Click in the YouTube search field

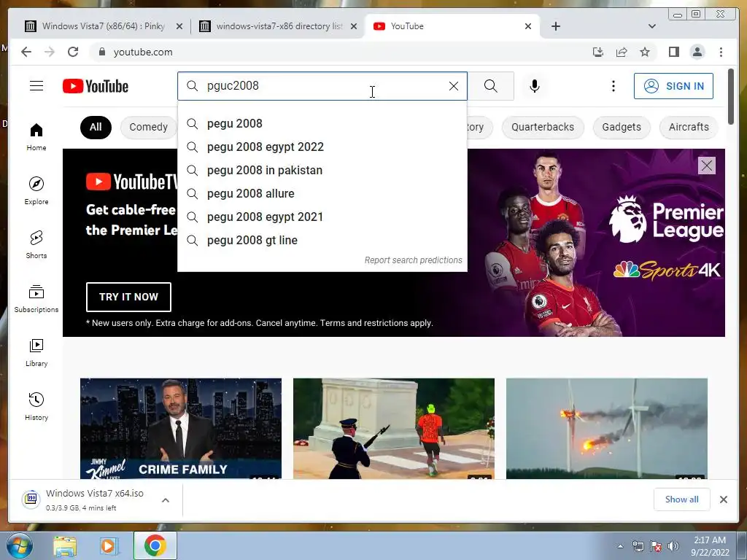324,86
